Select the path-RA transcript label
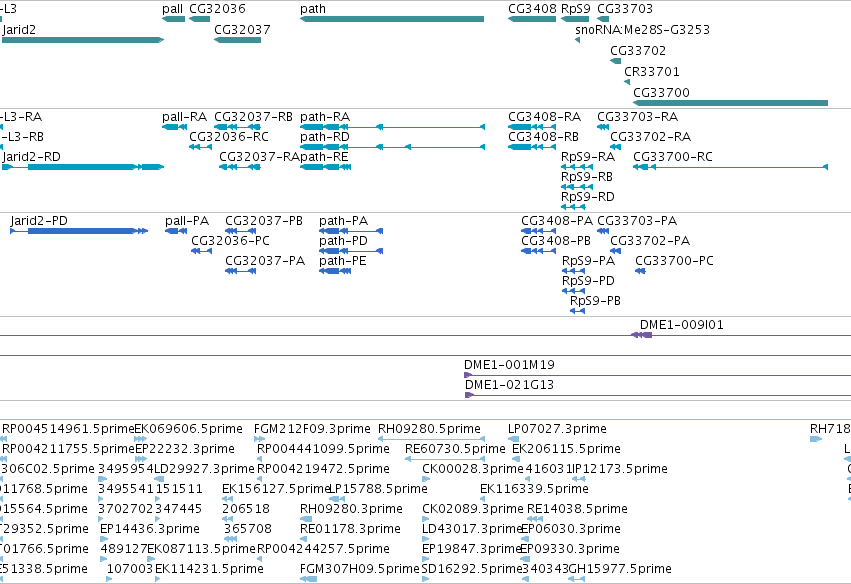Image resolution: width=851 pixels, height=584 pixels. (x=325, y=117)
